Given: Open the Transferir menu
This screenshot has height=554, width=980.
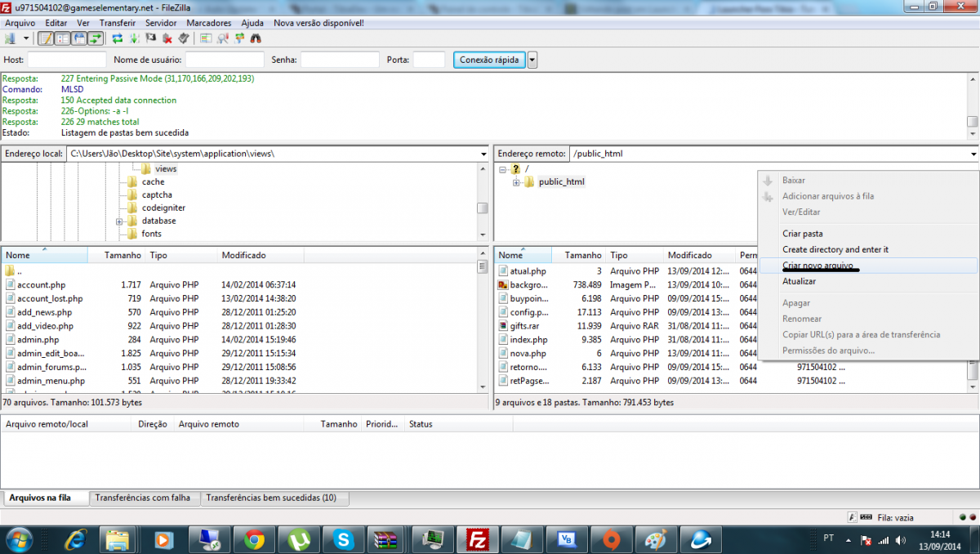Looking at the screenshot, I should pos(118,23).
